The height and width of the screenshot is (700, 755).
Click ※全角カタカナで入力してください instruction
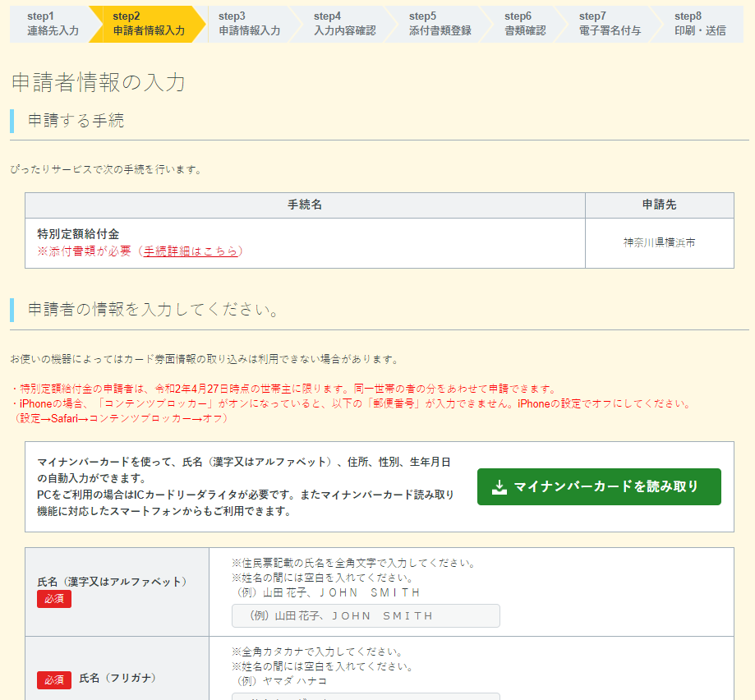(x=317, y=652)
